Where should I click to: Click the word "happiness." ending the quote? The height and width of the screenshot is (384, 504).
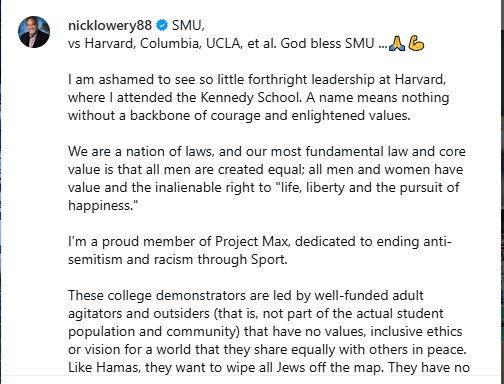pos(103,206)
